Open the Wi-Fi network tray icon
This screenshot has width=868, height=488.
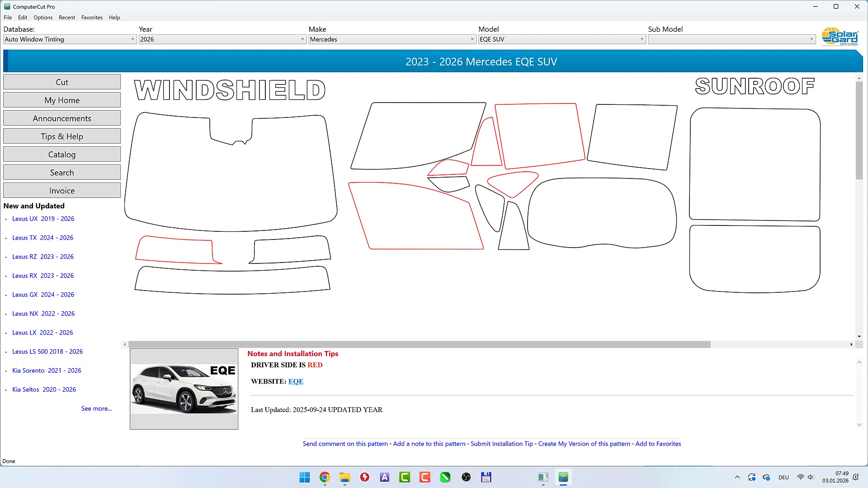pyautogui.click(x=801, y=477)
